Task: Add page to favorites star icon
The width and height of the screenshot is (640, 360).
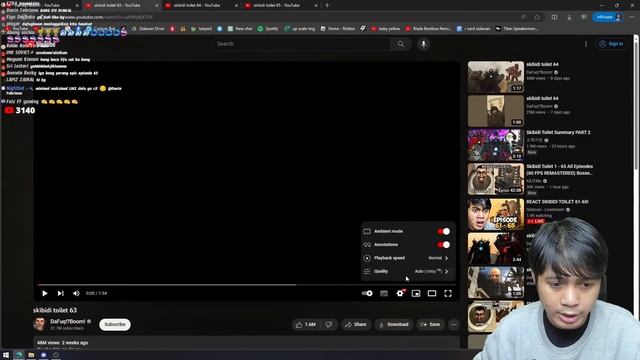Action: coord(537,17)
